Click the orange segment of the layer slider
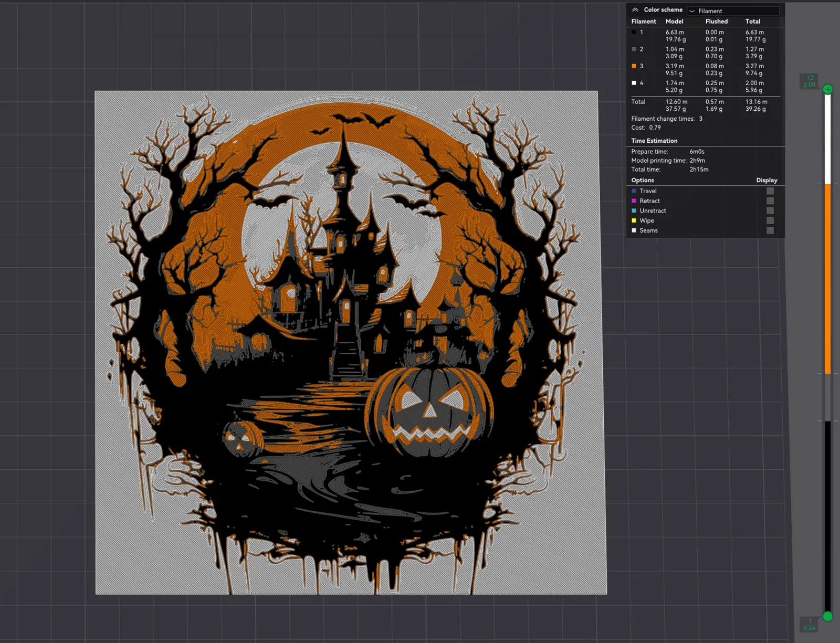The width and height of the screenshot is (840, 643). [x=828, y=278]
